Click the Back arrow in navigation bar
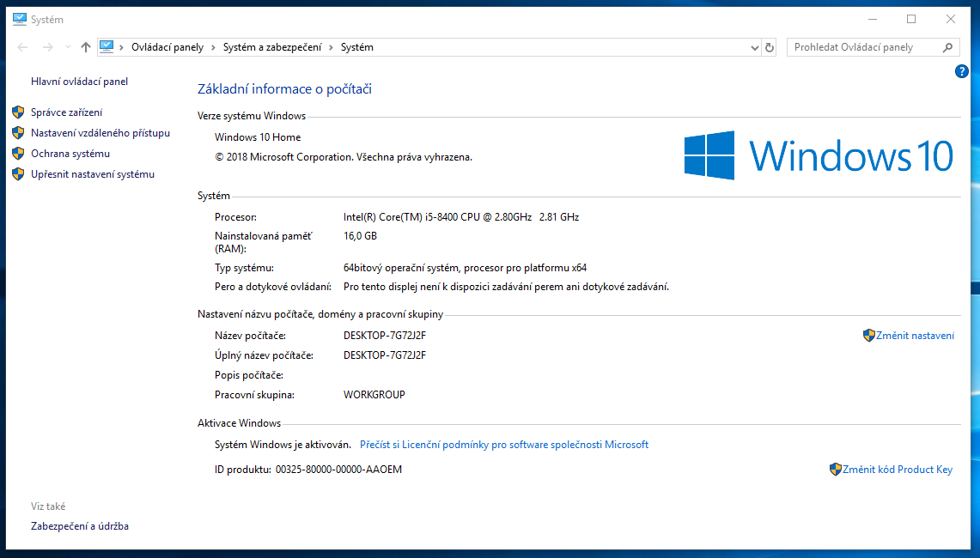The width and height of the screenshot is (980, 558). 22,47
